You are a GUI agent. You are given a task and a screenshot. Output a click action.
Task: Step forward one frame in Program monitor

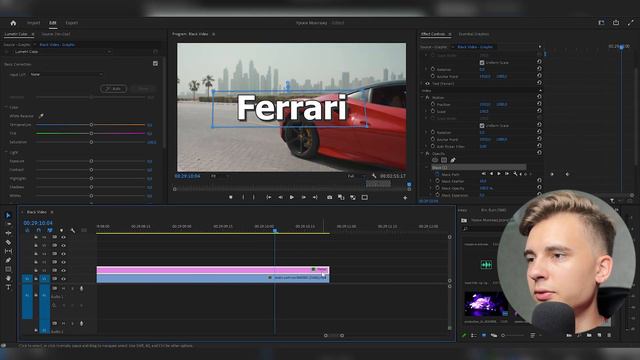303,198
